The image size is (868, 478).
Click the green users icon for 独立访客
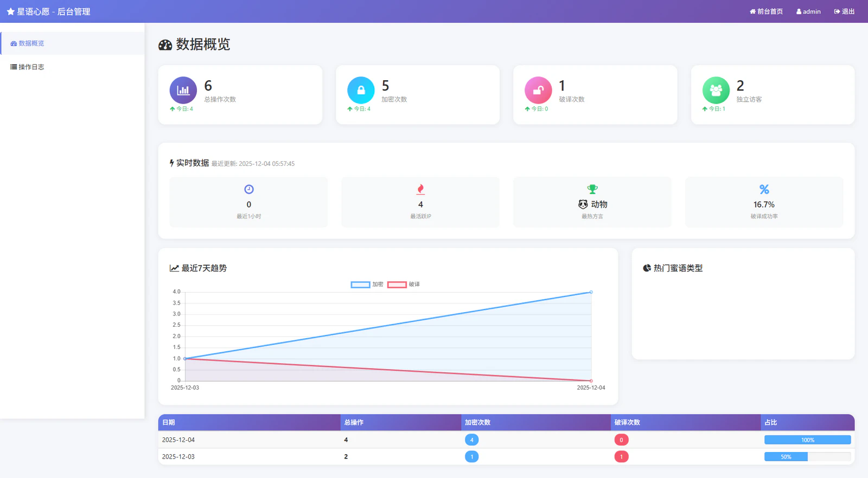(716, 90)
